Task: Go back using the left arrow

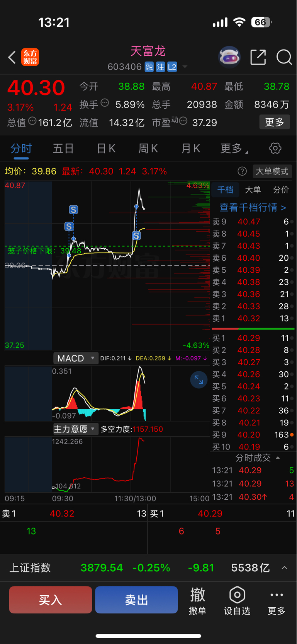Action: pos(12,57)
